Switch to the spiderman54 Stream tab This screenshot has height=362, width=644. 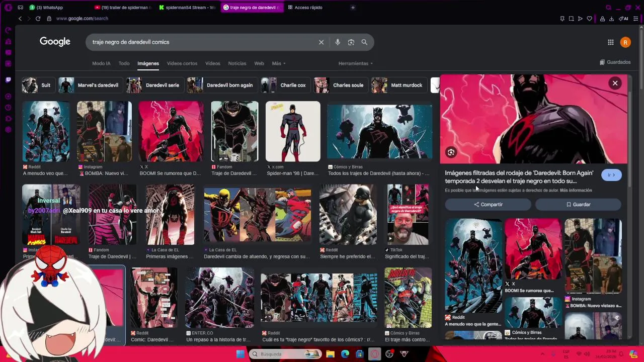[187, 8]
